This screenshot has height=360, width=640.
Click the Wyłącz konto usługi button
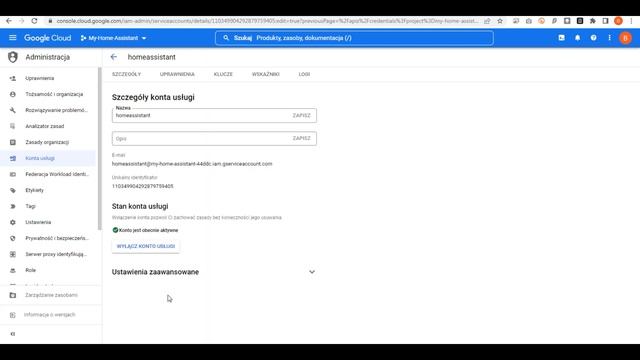pyautogui.click(x=146, y=246)
